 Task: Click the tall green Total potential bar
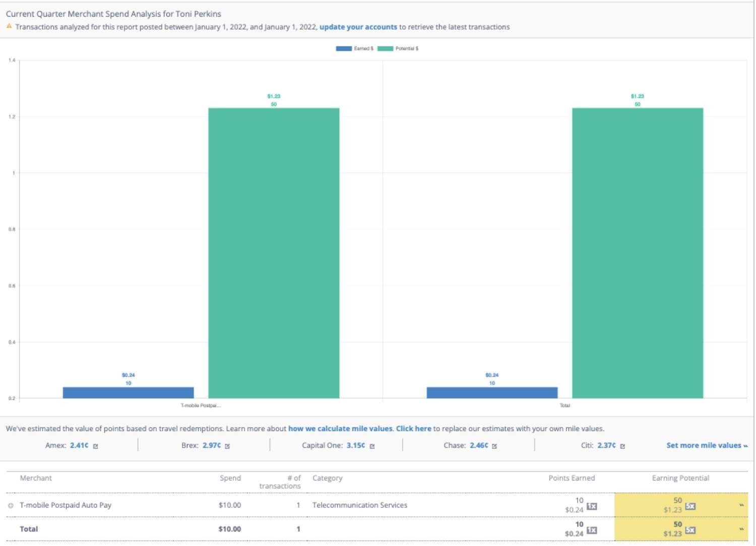click(x=638, y=252)
